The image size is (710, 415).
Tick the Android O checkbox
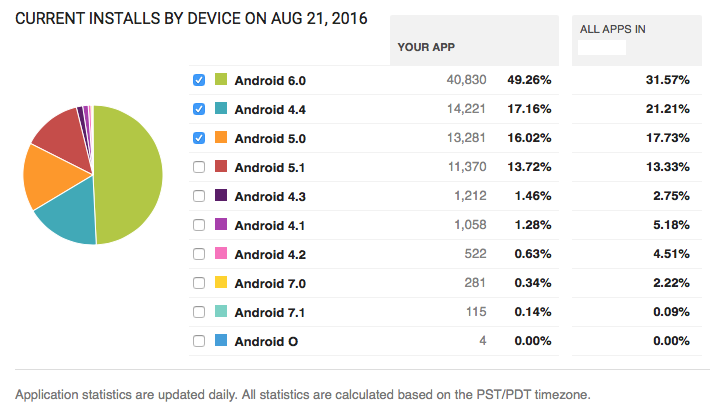(x=199, y=341)
